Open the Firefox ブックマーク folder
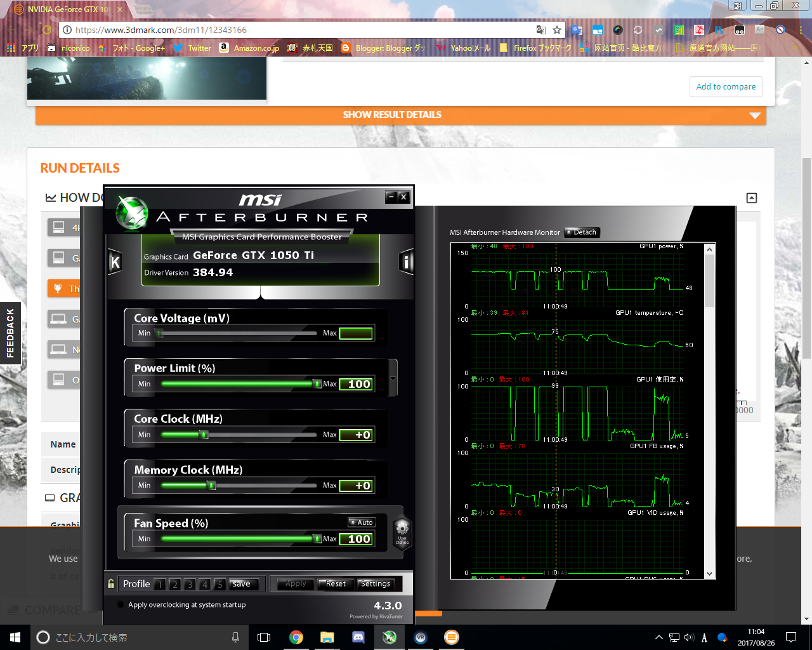Screen dimensions: 812x650 (535, 48)
